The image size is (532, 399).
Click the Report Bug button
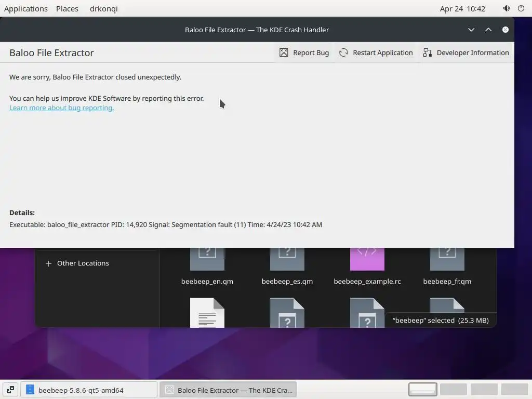click(304, 52)
